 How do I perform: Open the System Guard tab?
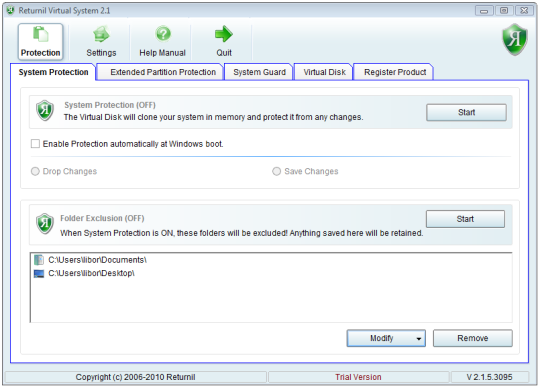(259, 72)
